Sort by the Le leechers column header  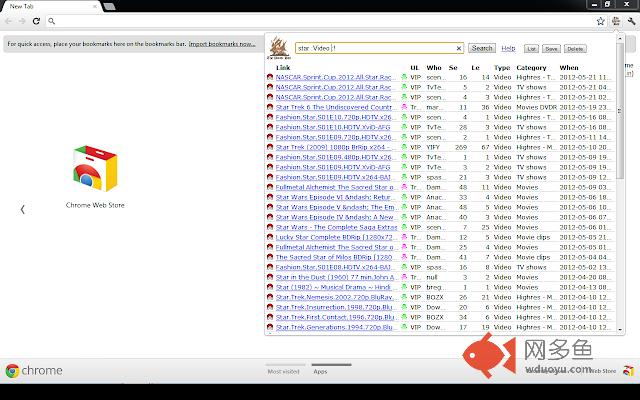(x=475, y=68)
